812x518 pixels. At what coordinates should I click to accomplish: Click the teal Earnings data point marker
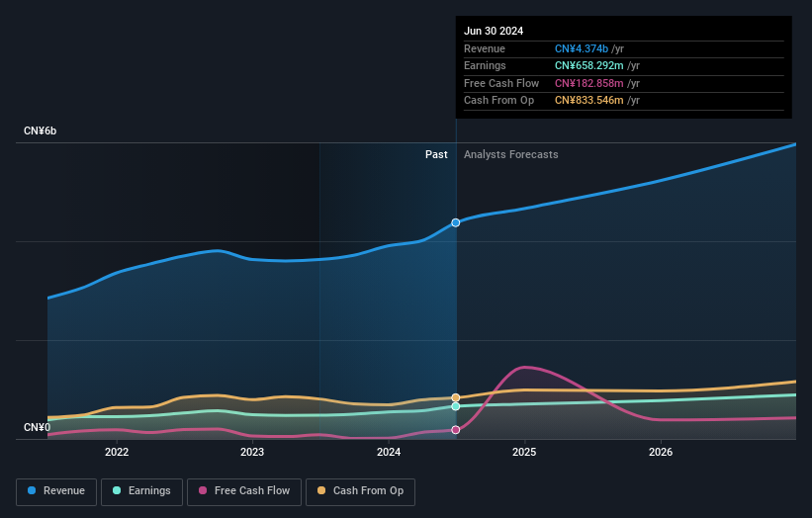(x=456, y=406)
